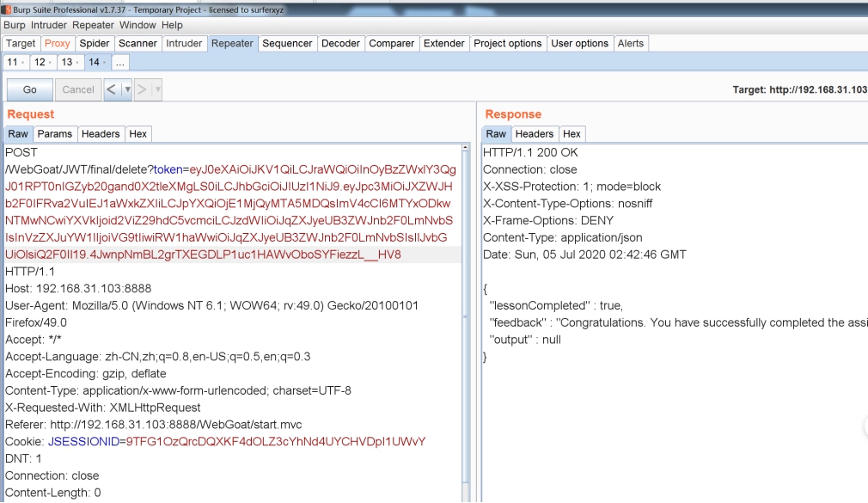
Task: Switch to the Sequencer tab
Action: pyautogui.click(x=287, y=43)
